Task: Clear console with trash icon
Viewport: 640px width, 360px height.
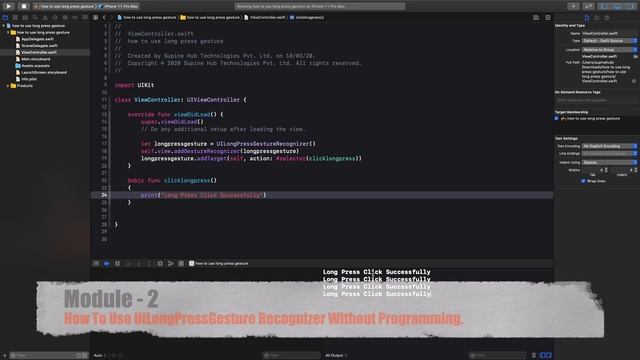Action: point(533,356)
